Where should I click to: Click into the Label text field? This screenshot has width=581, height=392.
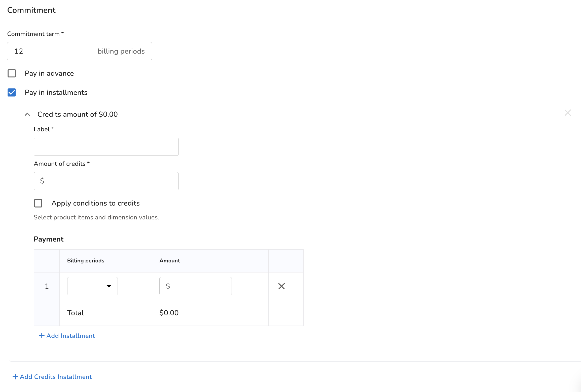106,147
